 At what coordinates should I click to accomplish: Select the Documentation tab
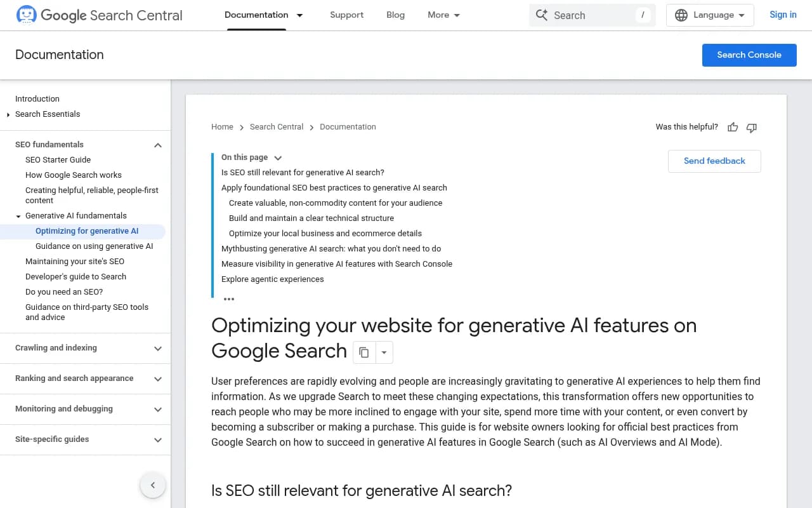[x=256, y=15]
